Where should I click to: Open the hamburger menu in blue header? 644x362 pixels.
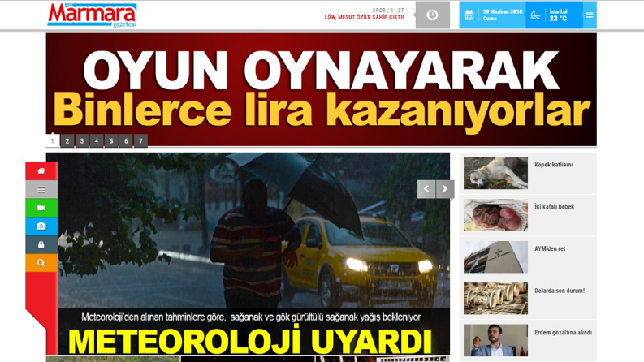point(590,15)
